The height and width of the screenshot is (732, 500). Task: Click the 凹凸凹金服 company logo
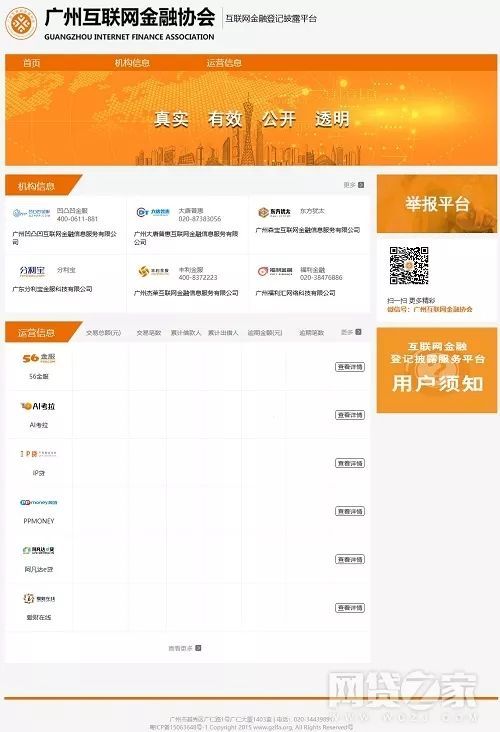click(x=32, y=213)
